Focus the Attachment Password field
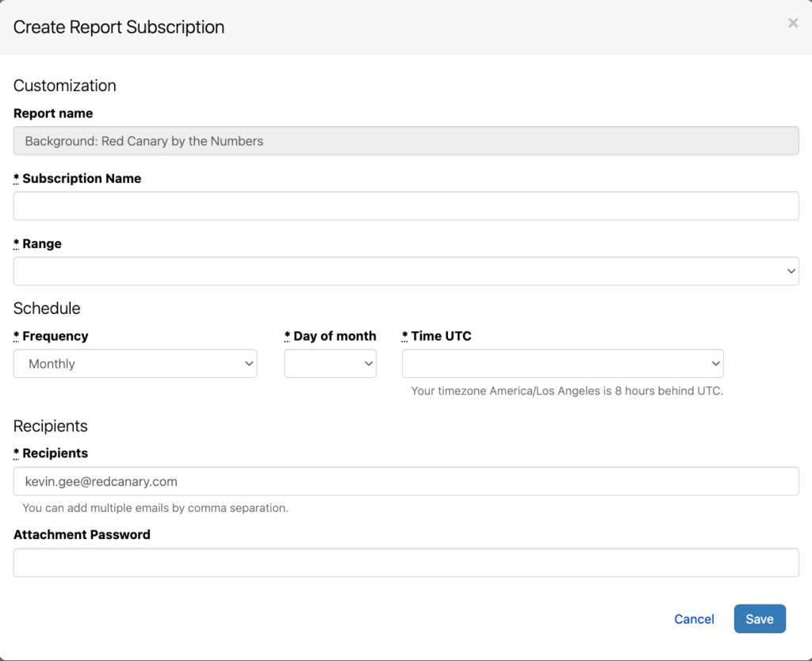The height and width of the screenshot is (661, 812). (406, 563)
